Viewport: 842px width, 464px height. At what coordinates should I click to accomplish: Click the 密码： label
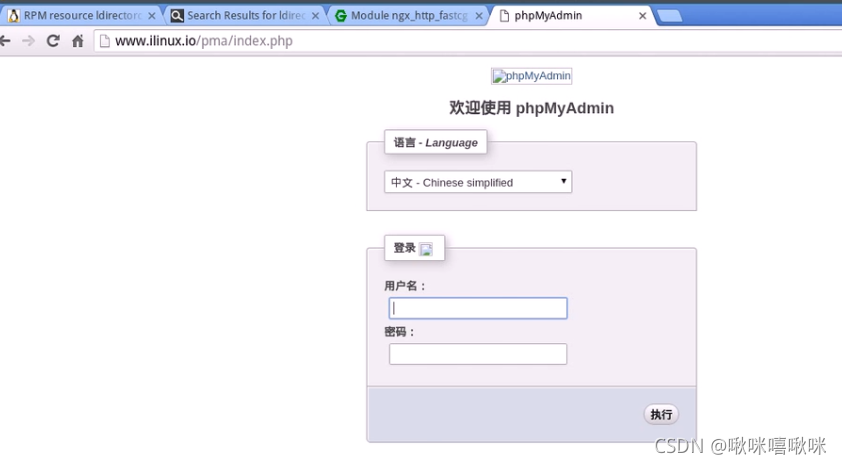coord(400,332)
